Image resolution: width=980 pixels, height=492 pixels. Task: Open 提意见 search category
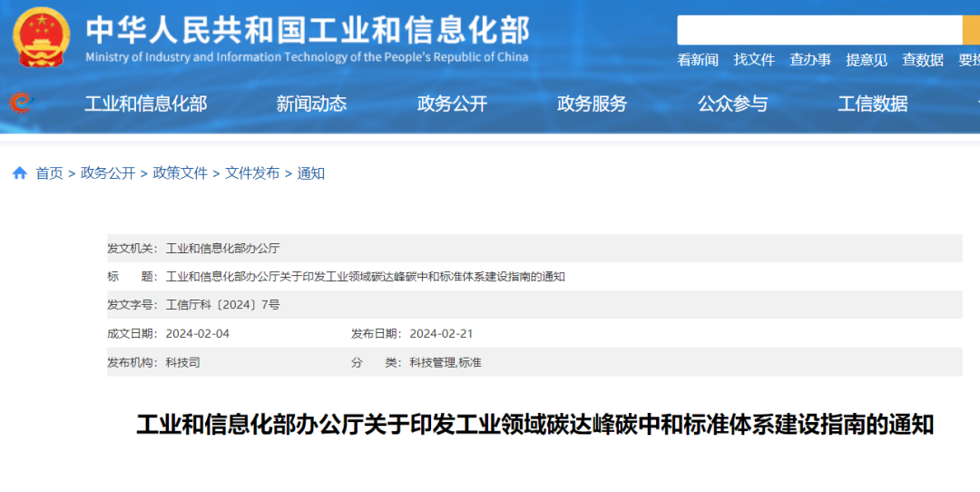pos(867,60)
